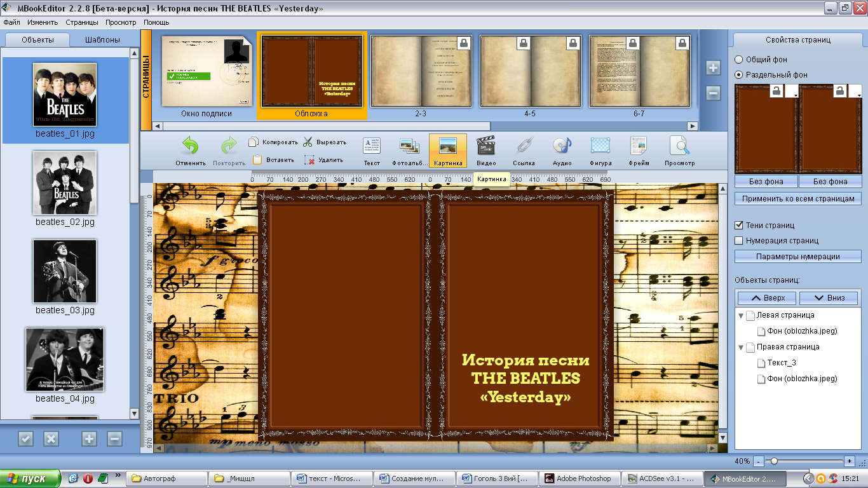Switch to the Объекты tab
The height and width of the screenshot is (488, 868).
[x=37, y=39]
